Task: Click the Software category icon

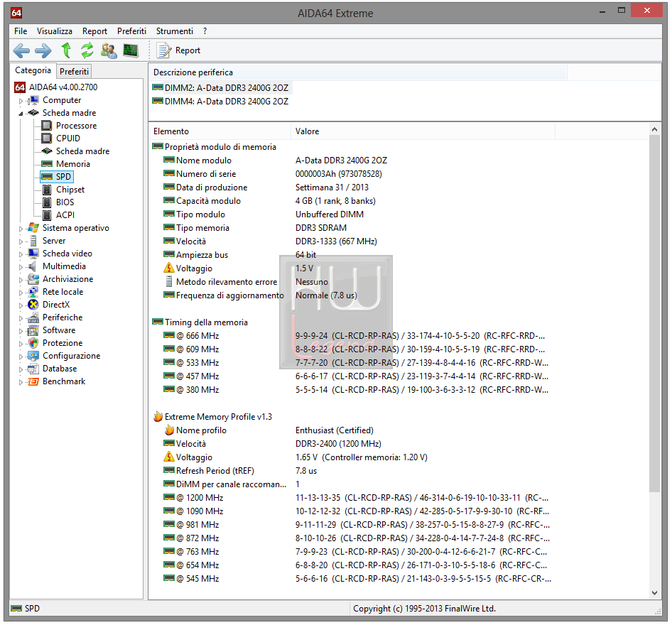Action: tap(33, 331)
